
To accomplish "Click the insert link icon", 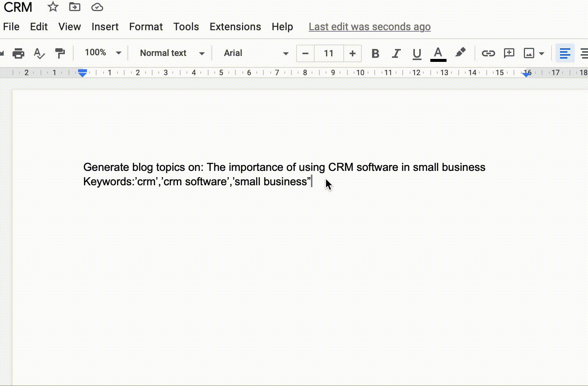I will [488, 53].
